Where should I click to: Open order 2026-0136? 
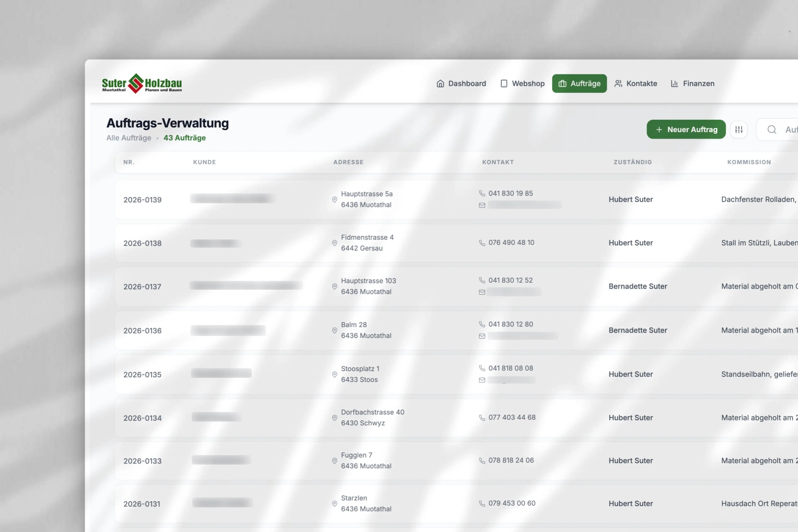click(143, 331)
